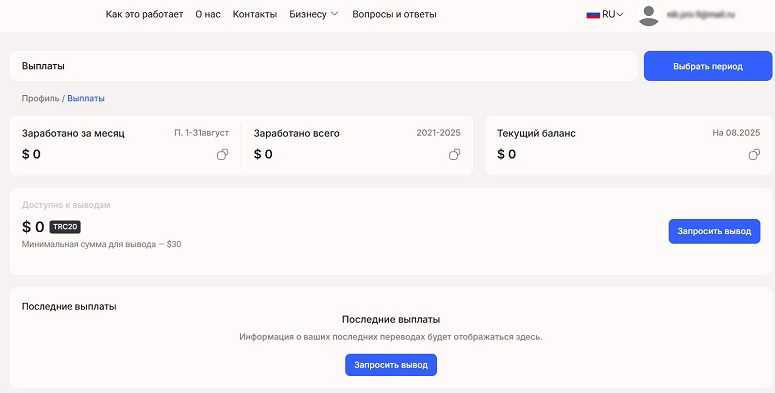Image resolution: width=775 pixels, height=393 pixels.
Task: Click Доступно к выводам label
Action: point(66,205)
